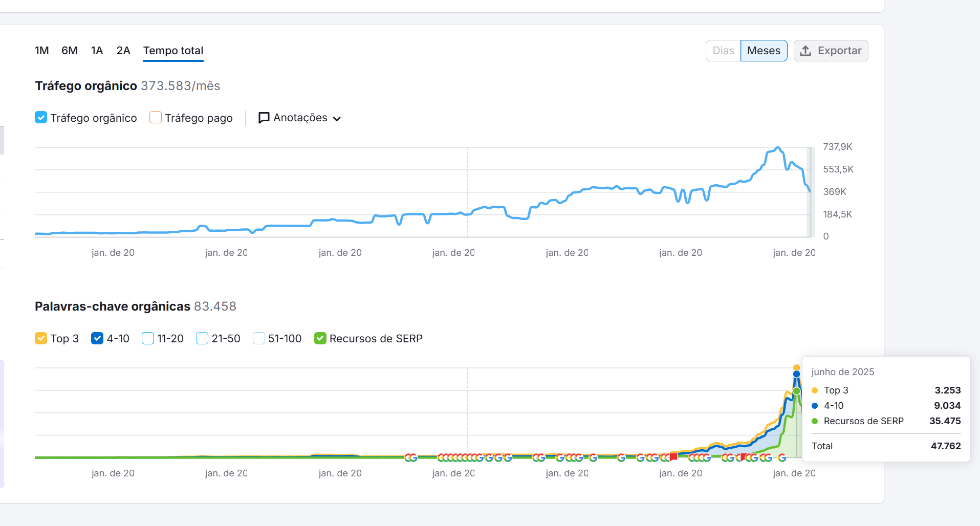This screenshot has width=980, height=526.
Task: Click the blue 4-10 data point on chart
Action: tap(796, 374)
